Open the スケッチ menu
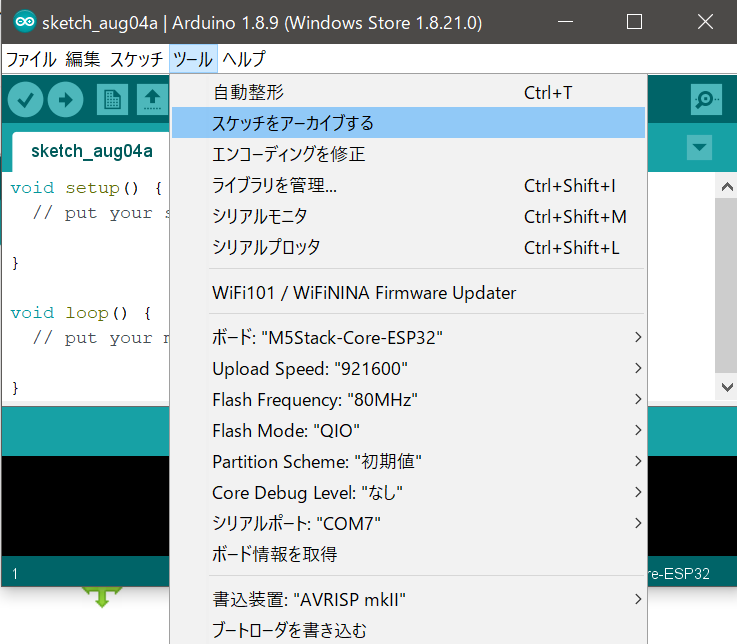The width and height of the screenshot is (737, 644). 136,59
